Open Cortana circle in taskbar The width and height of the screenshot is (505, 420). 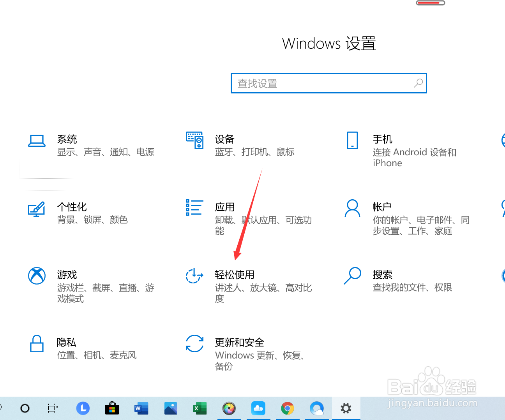(x=25, y=408)
